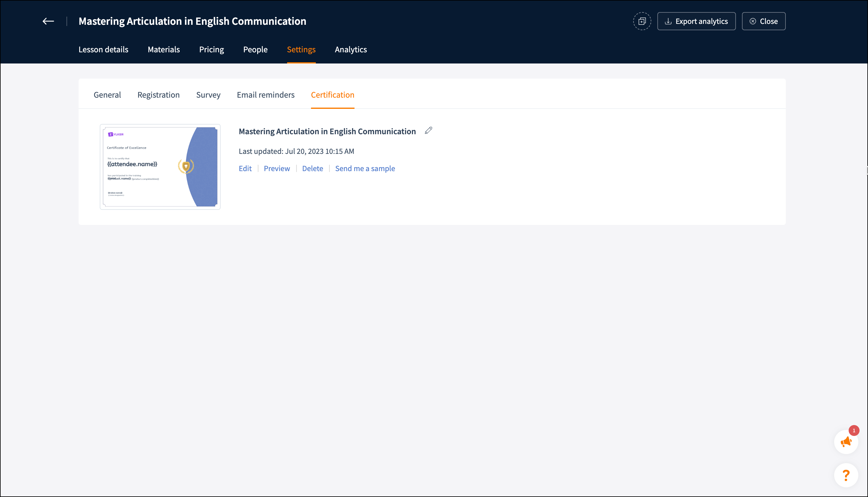The height and width of the screenshot is (497, 868).
Task: Open the People tab
Action: (x=255, y=50)
